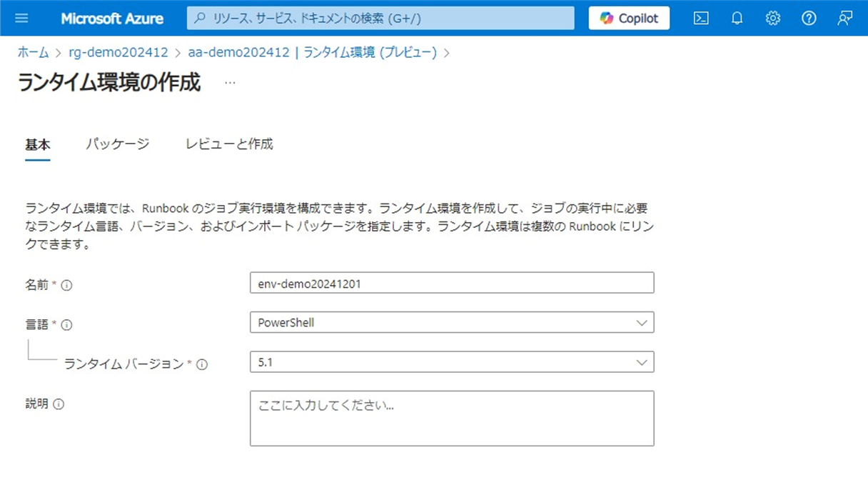The image size is (868, 490).
Task: Click the 説明 field label
Action: [x=36, y=404]
